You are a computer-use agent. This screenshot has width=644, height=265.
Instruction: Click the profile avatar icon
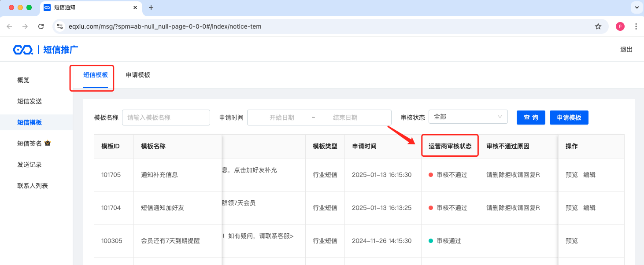click(620, 26)
